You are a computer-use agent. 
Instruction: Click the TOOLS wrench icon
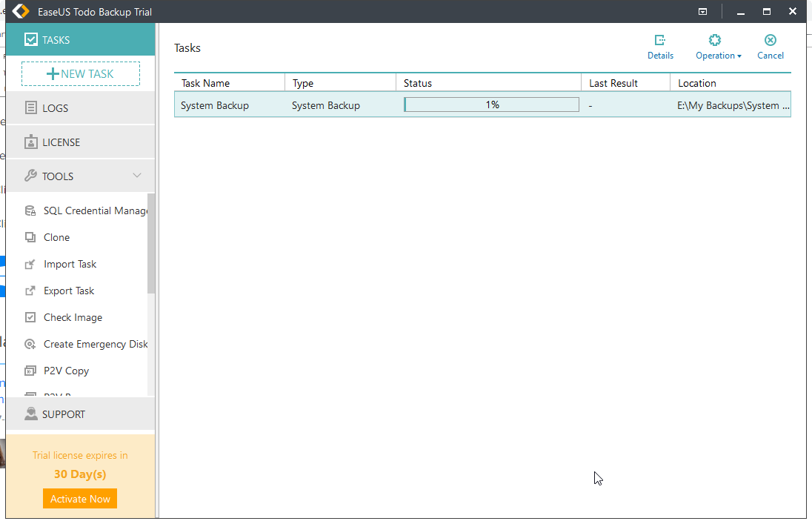(x=31, y=176)
